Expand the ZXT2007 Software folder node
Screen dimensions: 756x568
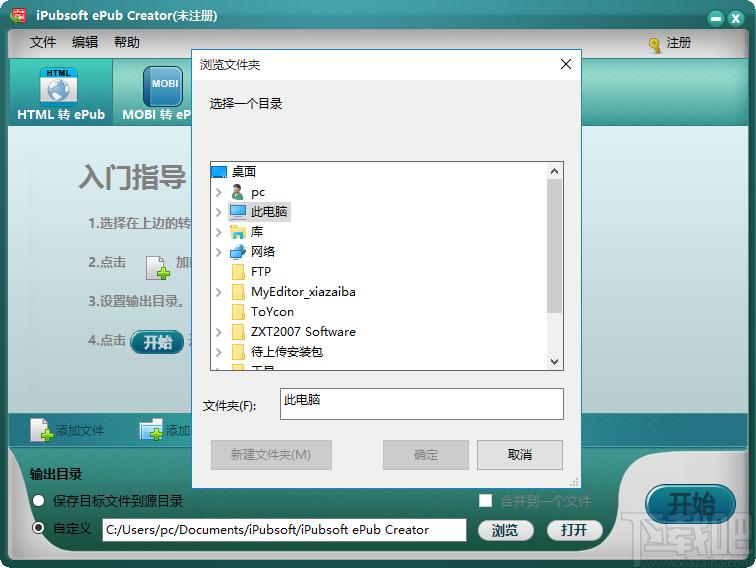218,332
